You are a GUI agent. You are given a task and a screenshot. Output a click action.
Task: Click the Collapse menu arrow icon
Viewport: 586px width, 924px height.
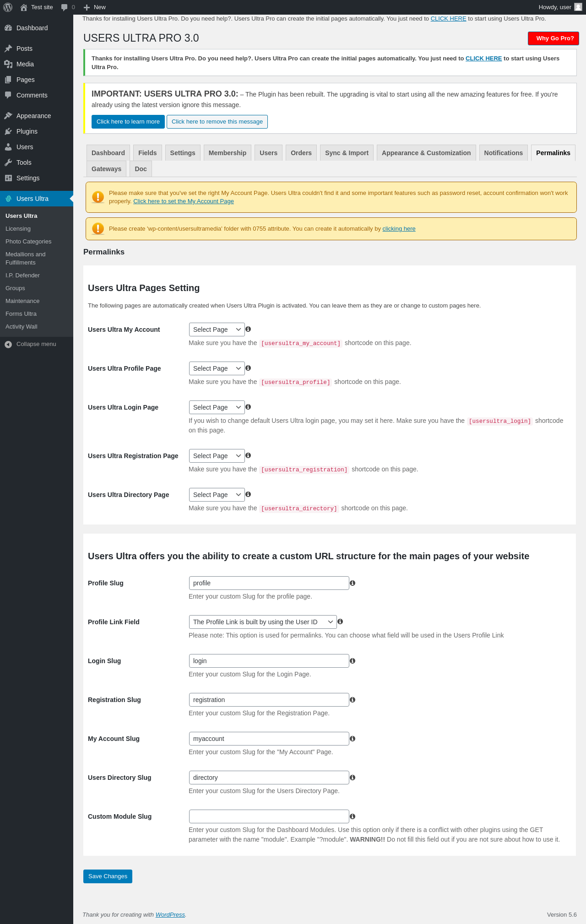[x=8, y=344]
